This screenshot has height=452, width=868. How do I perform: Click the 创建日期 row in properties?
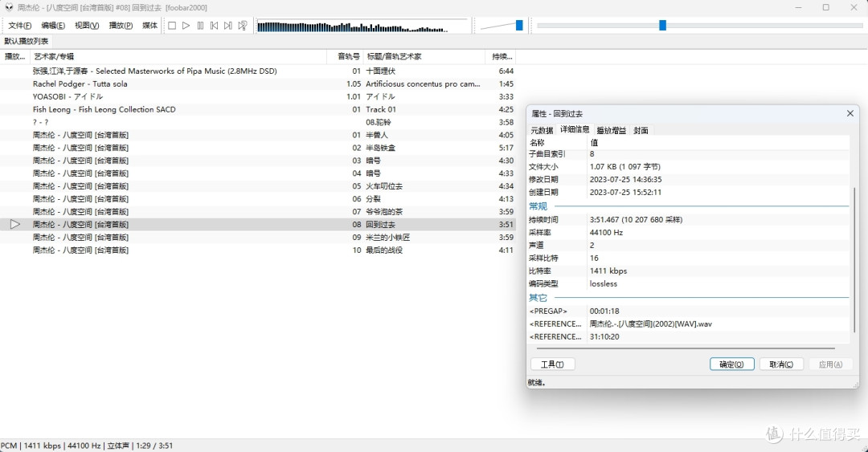pos(689,192)
